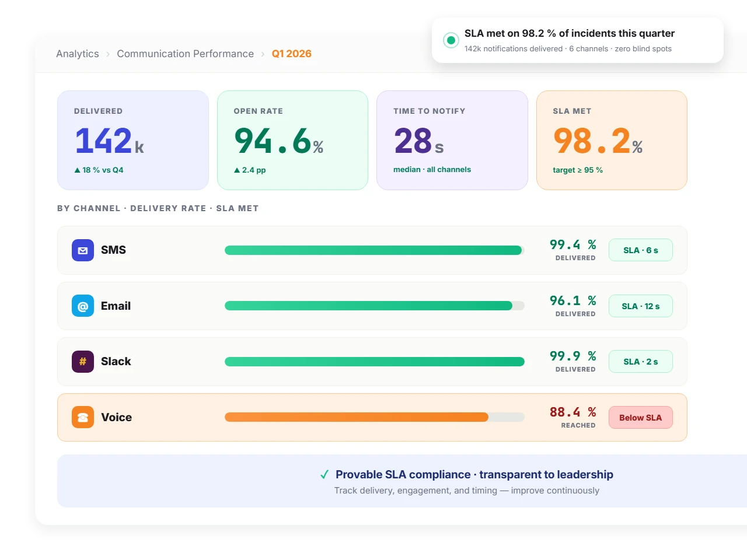Click the Voice channel label
This screenshot has height=560, width=747.
[116, 417]
